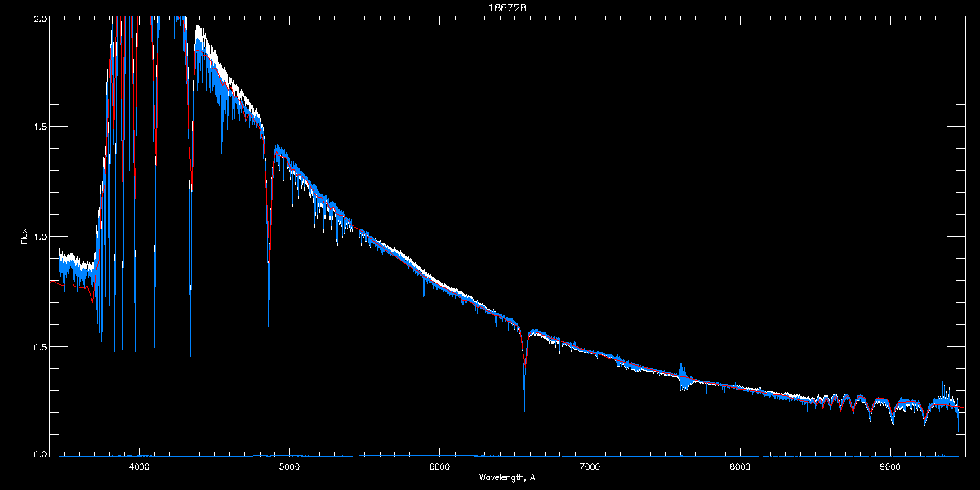The width and height of the screenshot is (980, 490).
Task: Click the "Flux" axis label
Action: 25,237
